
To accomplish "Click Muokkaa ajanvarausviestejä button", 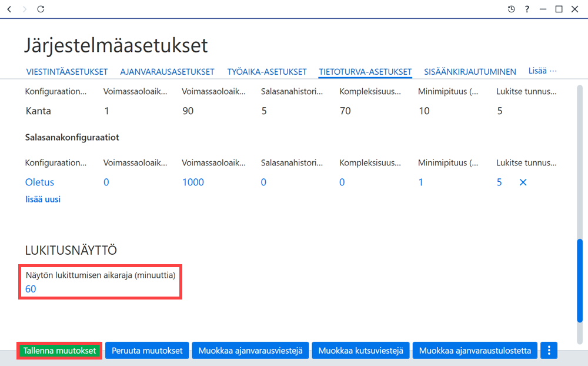I will 250,351.
